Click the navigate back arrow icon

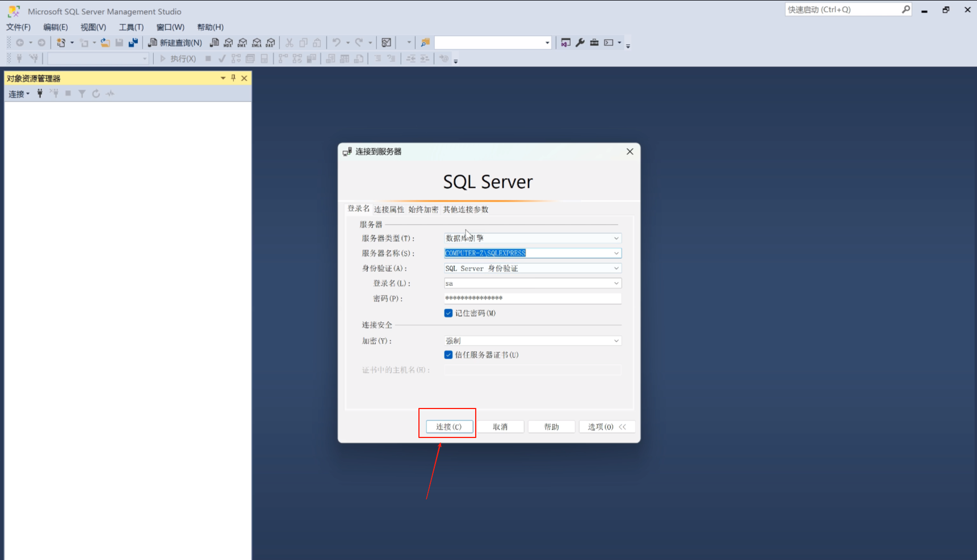(x=20, y=43)
